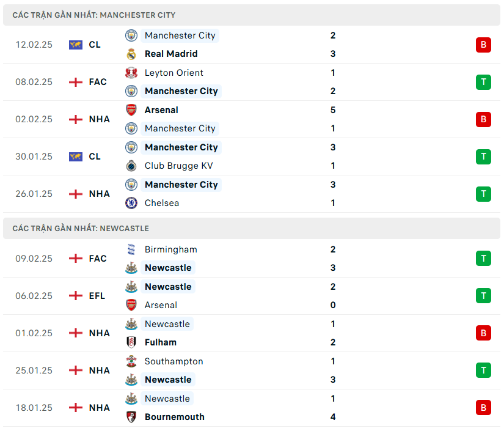Click the Birmingham club crest
504x431 pixels.
[x=131, y=249]
